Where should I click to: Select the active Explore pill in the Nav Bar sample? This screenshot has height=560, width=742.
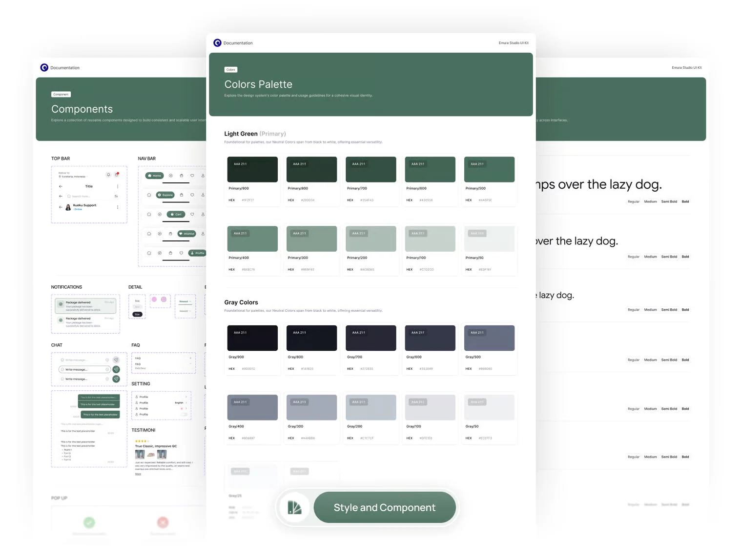[165, 195]
